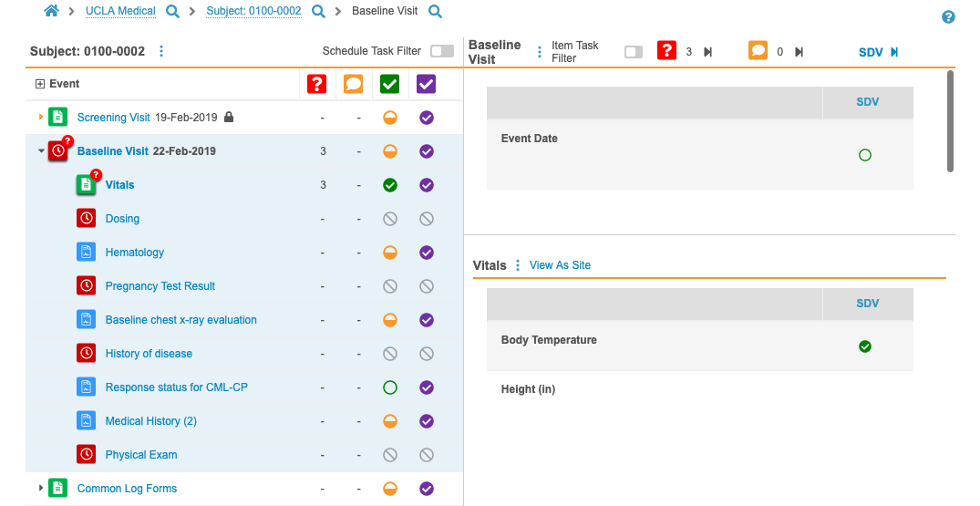
Task: Expand the Screening Visit node
Action: coord(41,117)
